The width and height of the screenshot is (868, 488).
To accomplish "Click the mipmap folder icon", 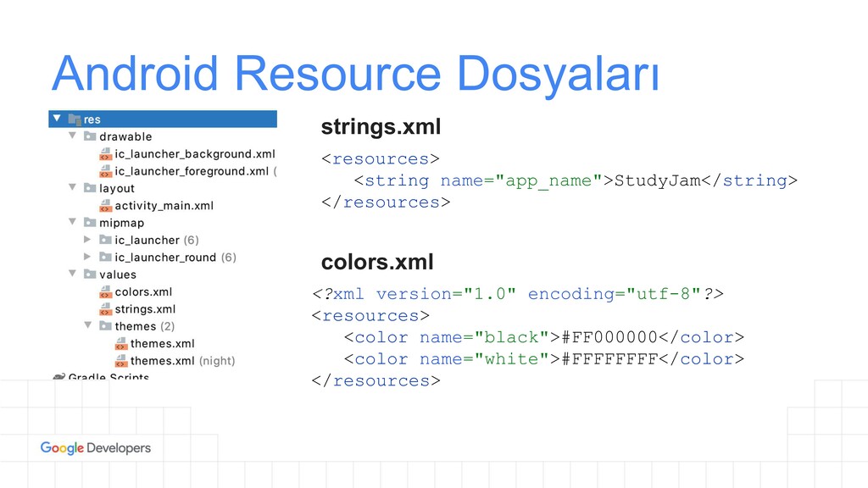I will [x=90, y=223].
